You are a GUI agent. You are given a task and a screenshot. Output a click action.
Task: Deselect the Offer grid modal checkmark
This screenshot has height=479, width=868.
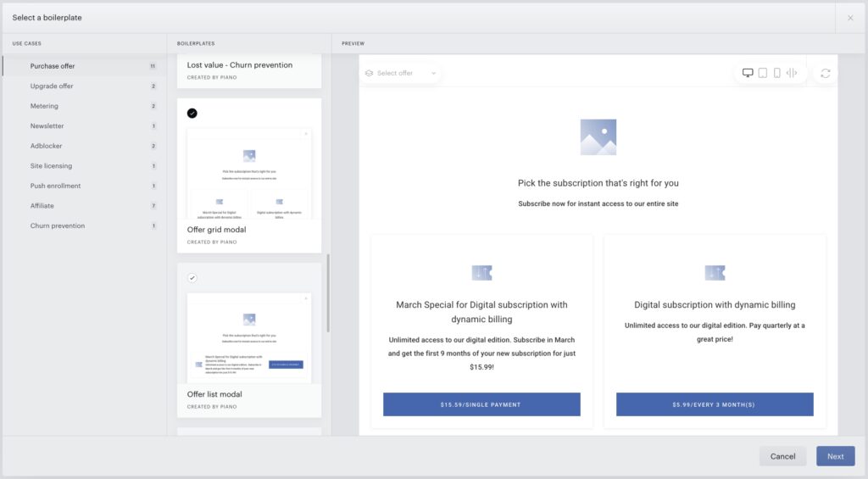[x=192, y=113]
